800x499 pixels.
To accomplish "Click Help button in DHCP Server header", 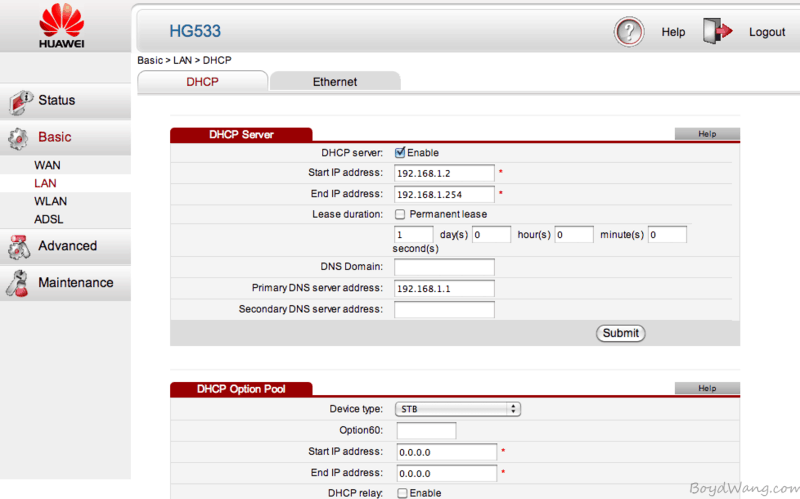I will point(707,134).
